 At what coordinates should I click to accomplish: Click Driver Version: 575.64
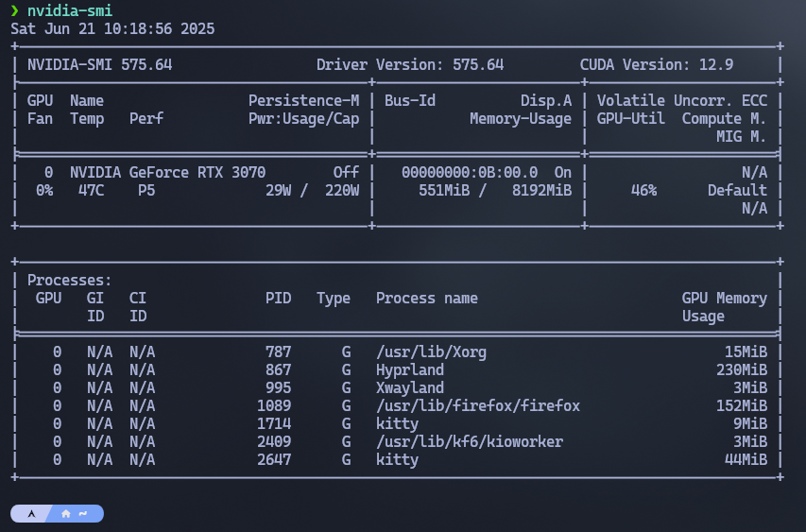coord(410,65)
